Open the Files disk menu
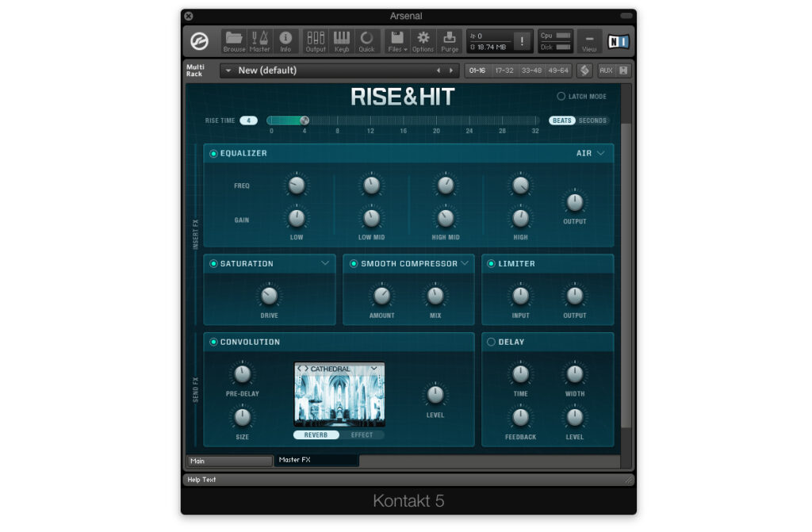This screenshot has height=532, width=812. (x=397, y=41)
